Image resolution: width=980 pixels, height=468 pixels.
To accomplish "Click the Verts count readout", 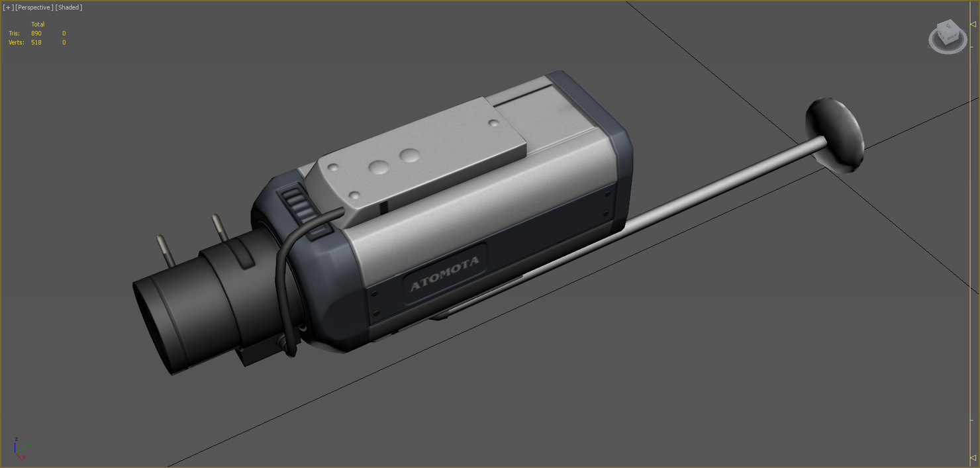I will pos(35,42).
